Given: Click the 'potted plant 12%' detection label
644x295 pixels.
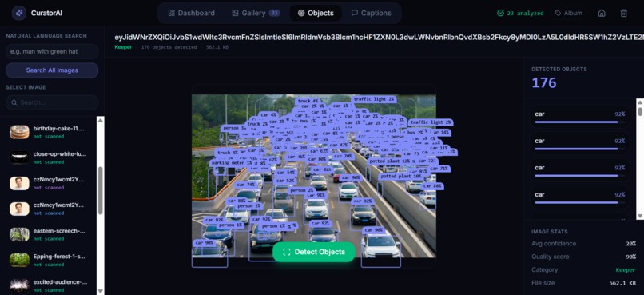Looking at the screenshot, I should coord(390,161).
